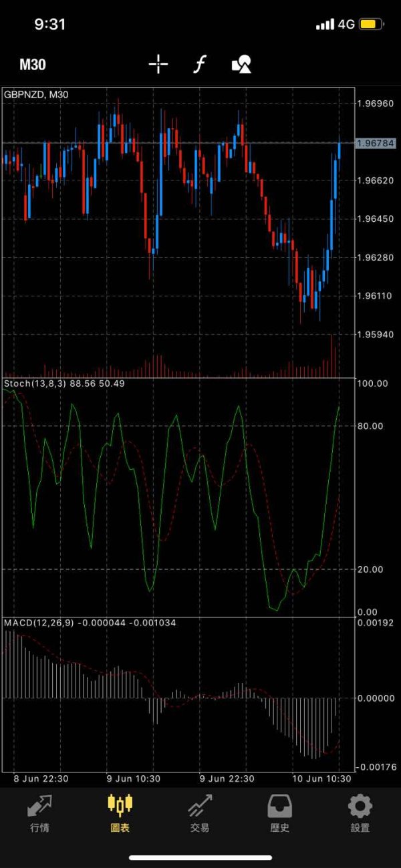Open the 設置 settings tab
The height and width of the screenshot is (868, 401).
coord(360,814)
